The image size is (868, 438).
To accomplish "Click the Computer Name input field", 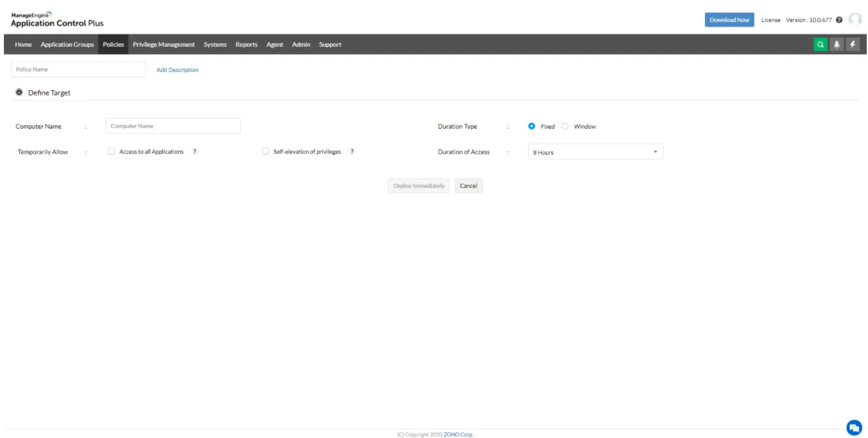I will click(x=173, y=126).
